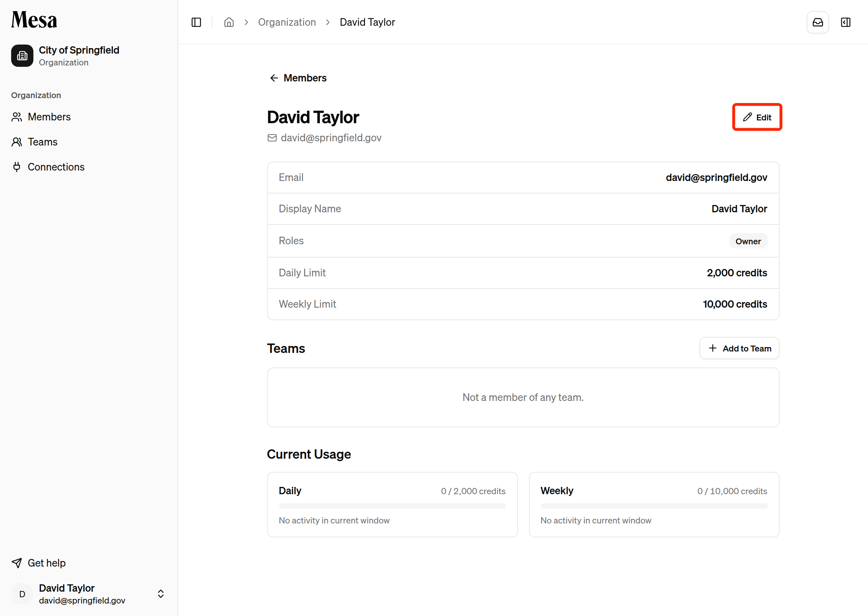Click the Daily usage progress bar
The image size is (868, 616).
click(392, 506)
